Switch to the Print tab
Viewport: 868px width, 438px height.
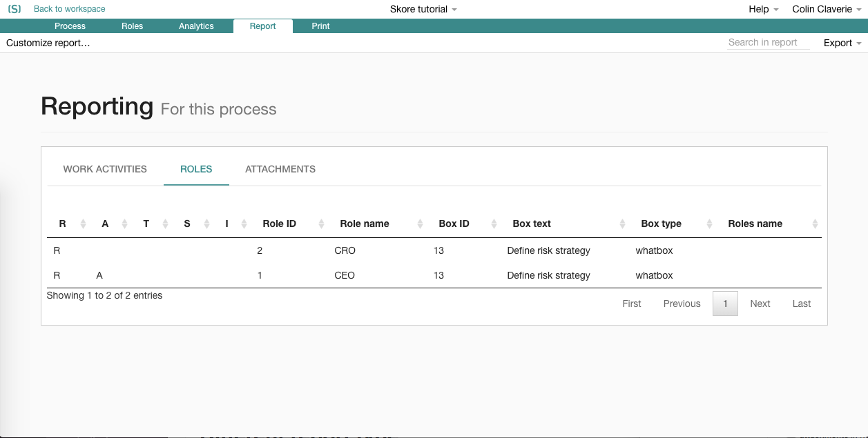tap(320, 26)
